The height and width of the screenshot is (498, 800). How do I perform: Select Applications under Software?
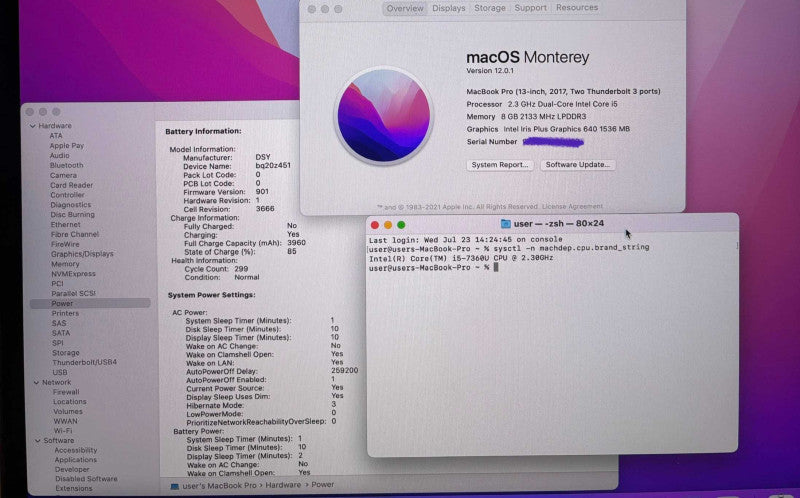(76, 460)
